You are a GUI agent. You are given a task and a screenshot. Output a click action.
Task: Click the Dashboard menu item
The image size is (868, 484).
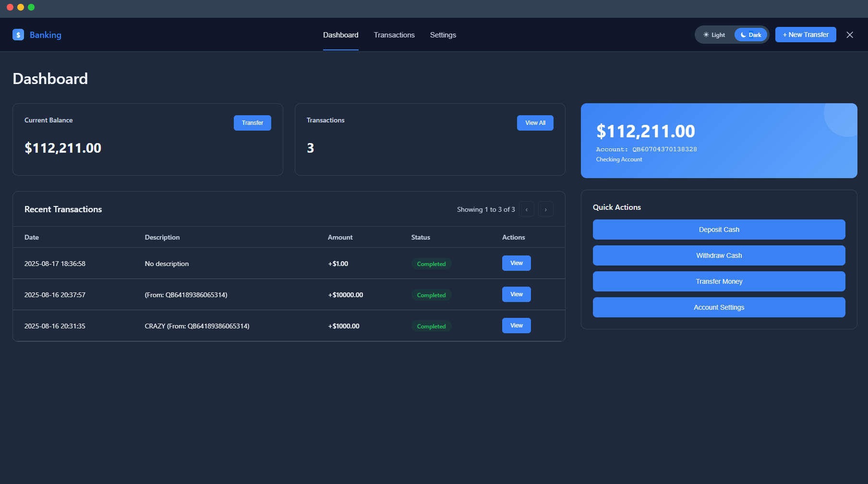pyautogui.click(x=340, y=35)
